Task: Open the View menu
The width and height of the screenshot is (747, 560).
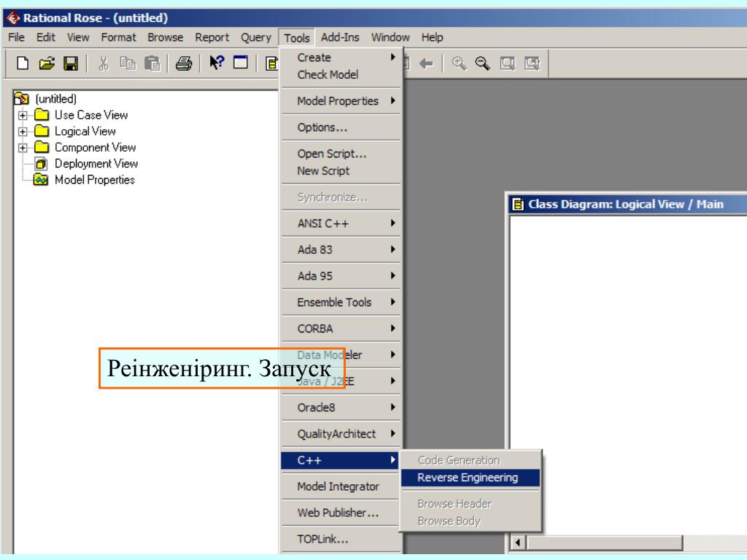Action: (x=78, y=37)
